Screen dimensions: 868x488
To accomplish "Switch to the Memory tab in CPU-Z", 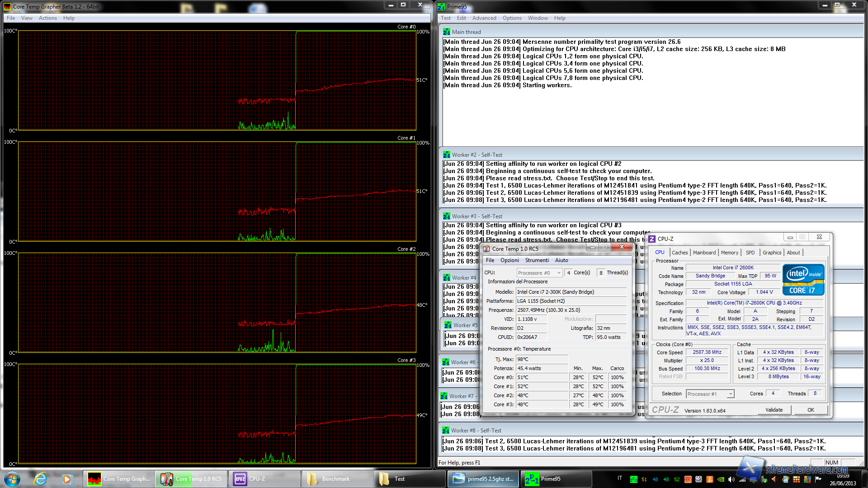I will pyautogui.click(x=729, y=253).
